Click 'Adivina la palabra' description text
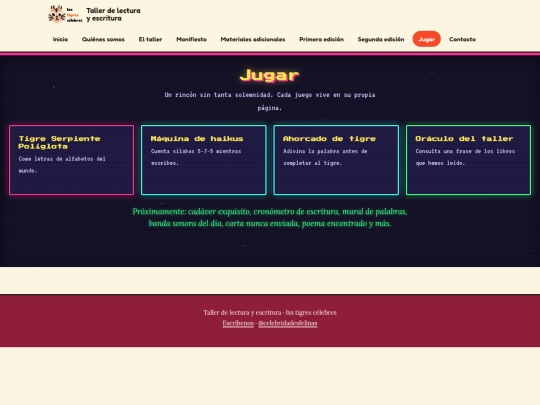 click(325, 157)
